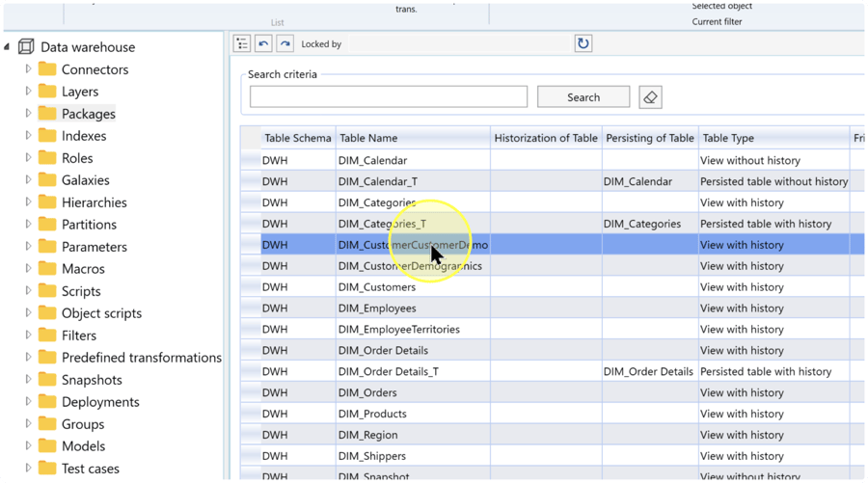Select the DIM_Products table name cell
The width and height of the screenshot is (868, 483).
click(x=413, y=414)
